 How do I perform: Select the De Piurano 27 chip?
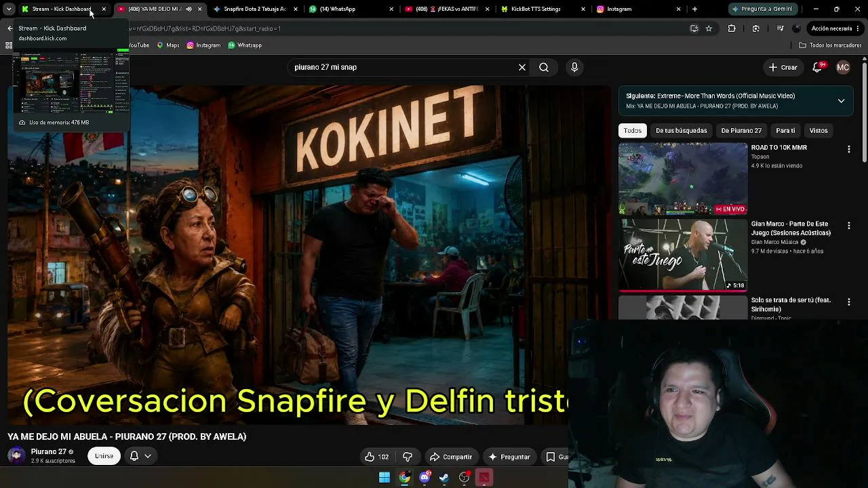pyautogui.click(x=741, y=130)
